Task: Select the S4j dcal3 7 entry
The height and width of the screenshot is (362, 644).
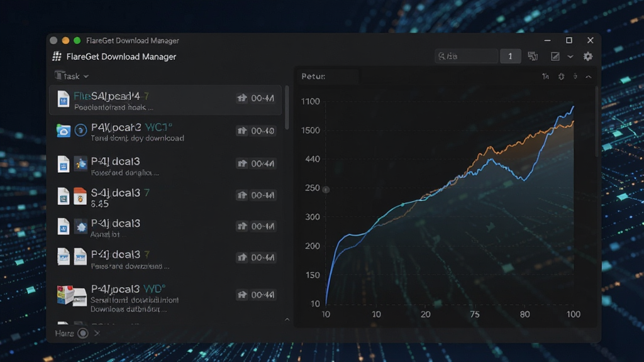Action: pos(165,197)
